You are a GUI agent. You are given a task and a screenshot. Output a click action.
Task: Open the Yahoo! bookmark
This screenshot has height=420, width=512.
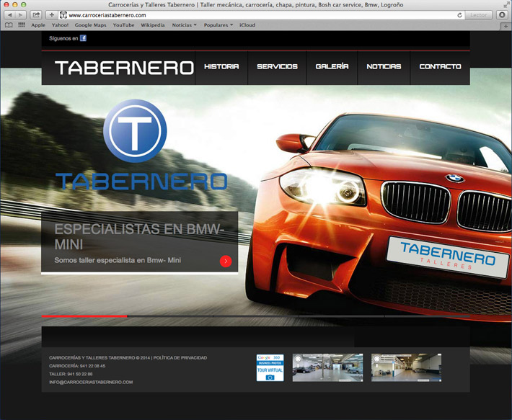click(x=60, y=25)
